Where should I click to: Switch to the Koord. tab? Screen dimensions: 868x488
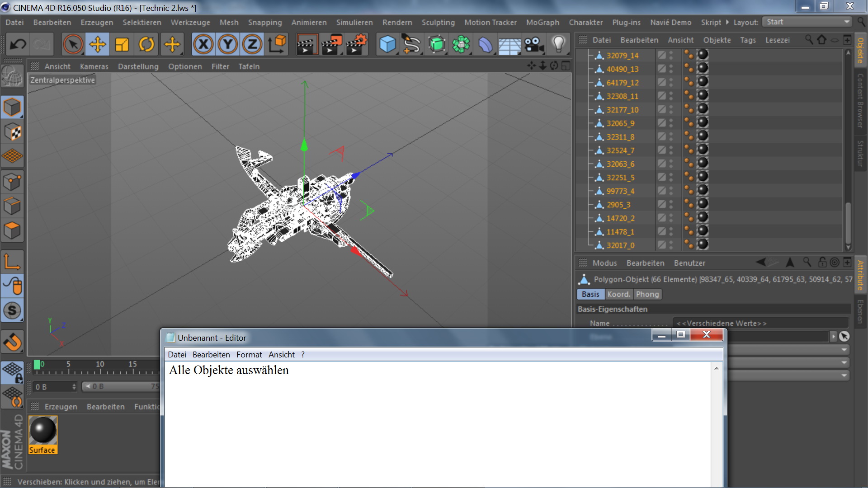(x=618, y=294)
